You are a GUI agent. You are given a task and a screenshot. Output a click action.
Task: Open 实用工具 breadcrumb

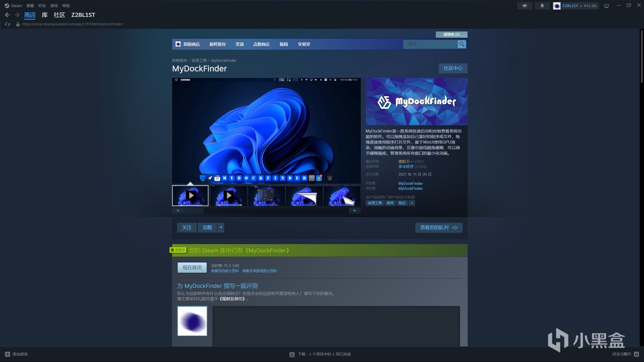(x=199, y=61)
